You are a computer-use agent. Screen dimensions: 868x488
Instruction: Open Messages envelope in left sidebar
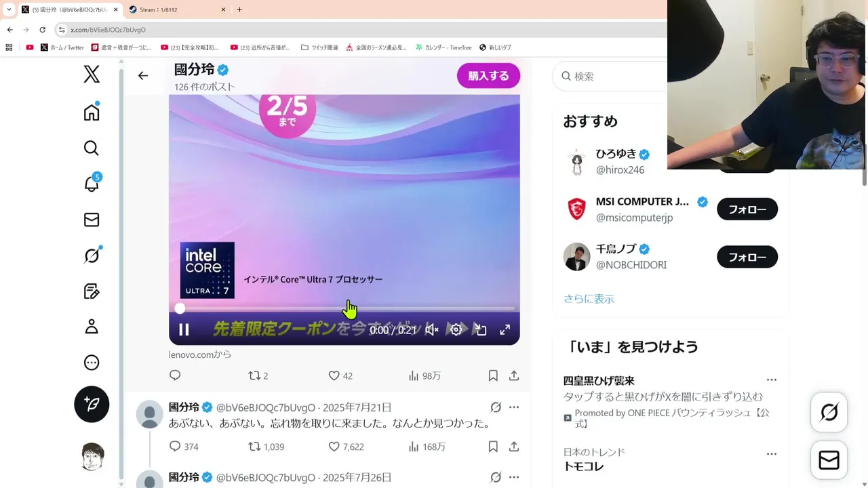[92, 220]
